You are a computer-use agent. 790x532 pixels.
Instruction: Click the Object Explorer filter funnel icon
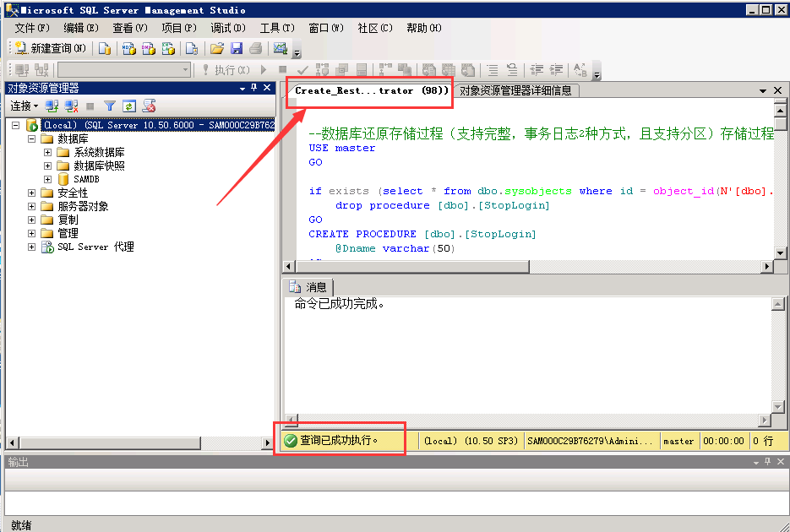click(x=110, y=106)
